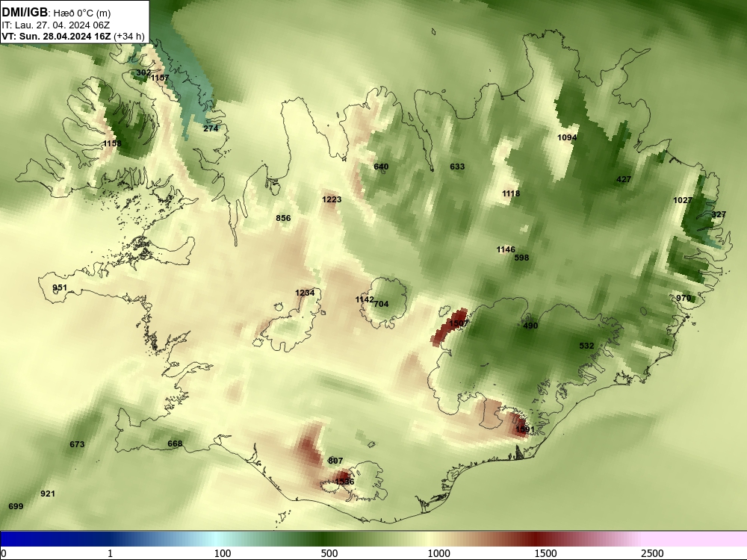Click the map value 699
This screenshot has height=560, width=747.
[x=16, y=506]
